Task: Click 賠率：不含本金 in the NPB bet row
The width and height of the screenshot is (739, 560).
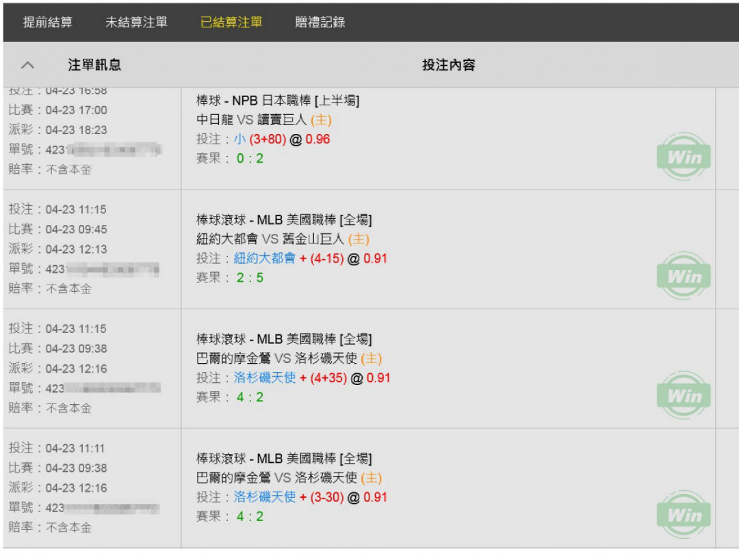Action: click(x=50, y=170)
